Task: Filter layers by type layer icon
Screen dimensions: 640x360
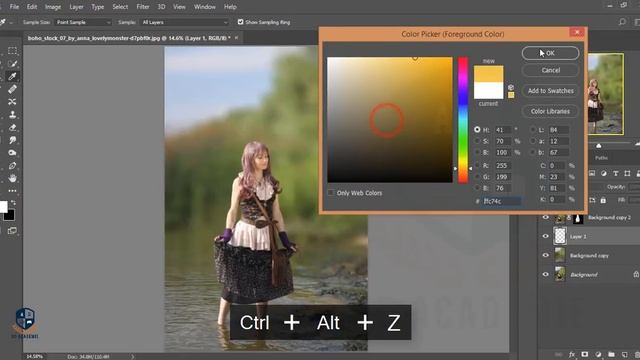Action: 616,173
